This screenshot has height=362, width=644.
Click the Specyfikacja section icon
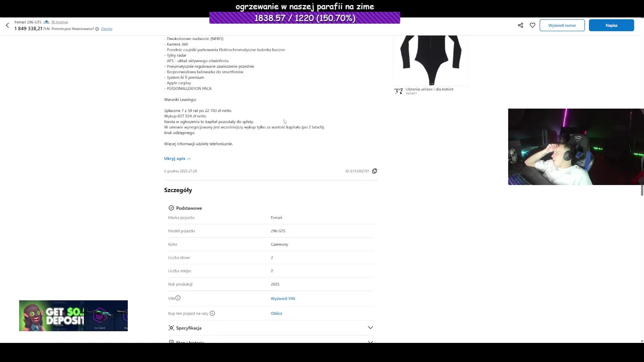171,328
